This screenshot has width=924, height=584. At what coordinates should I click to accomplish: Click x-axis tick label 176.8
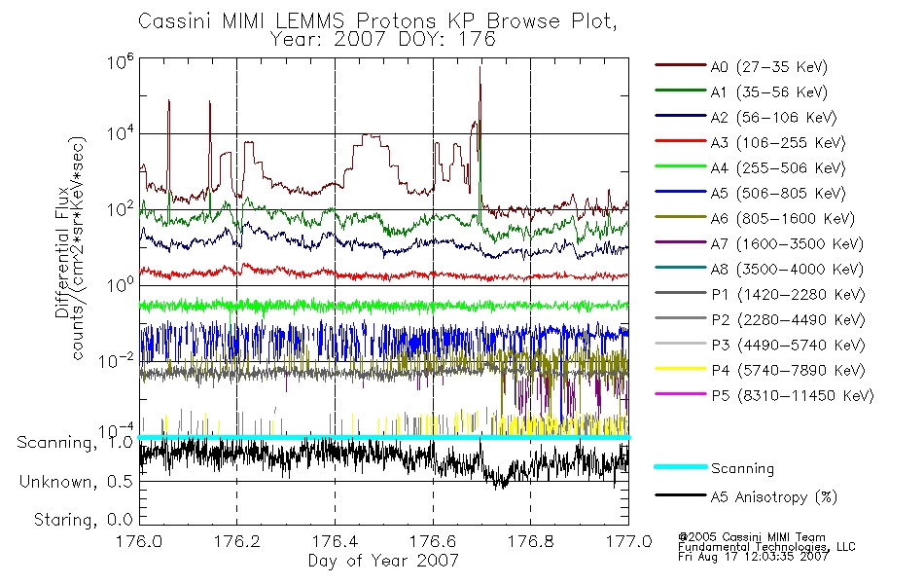(530, 541)
